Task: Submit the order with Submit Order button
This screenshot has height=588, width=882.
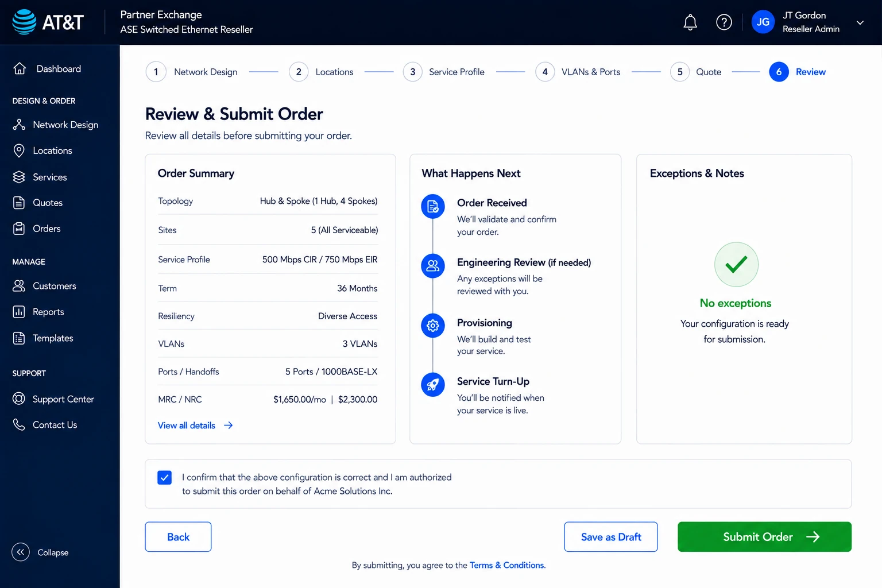Action: [764, 537]
